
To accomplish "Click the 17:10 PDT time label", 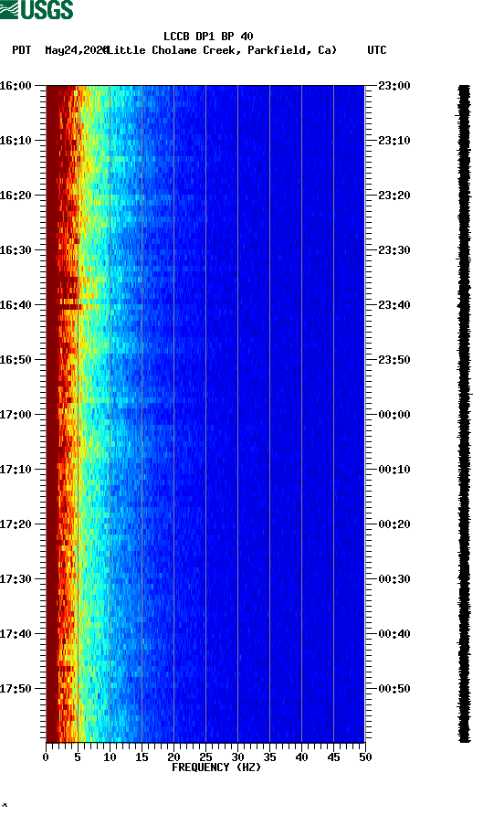I will tap(16, 470).
